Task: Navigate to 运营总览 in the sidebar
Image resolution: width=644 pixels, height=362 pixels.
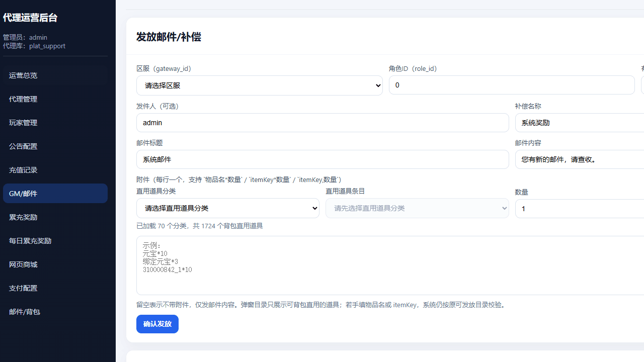Action: [23, 75]
